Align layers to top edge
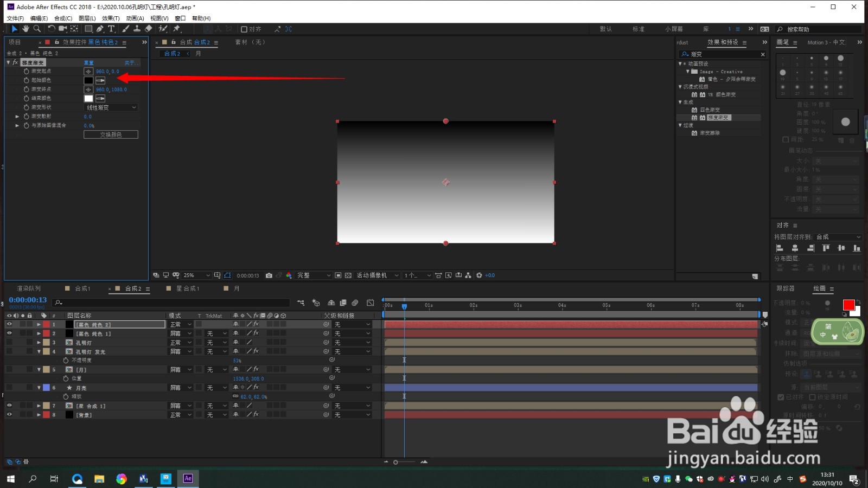868x488 pixels. coord(826,248)
